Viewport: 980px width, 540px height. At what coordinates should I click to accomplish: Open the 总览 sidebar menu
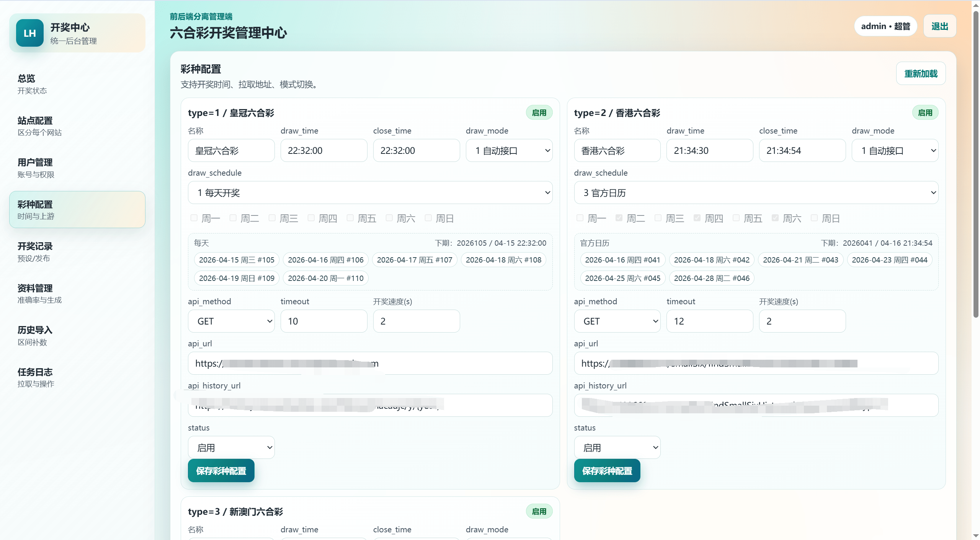tap(77, 84)
